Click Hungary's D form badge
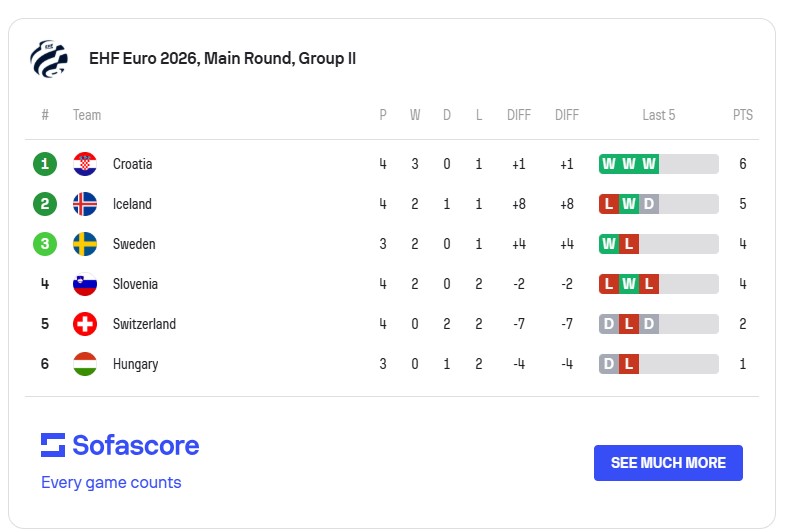This screenshot has width=797, height=532. [x=608, y=364]
